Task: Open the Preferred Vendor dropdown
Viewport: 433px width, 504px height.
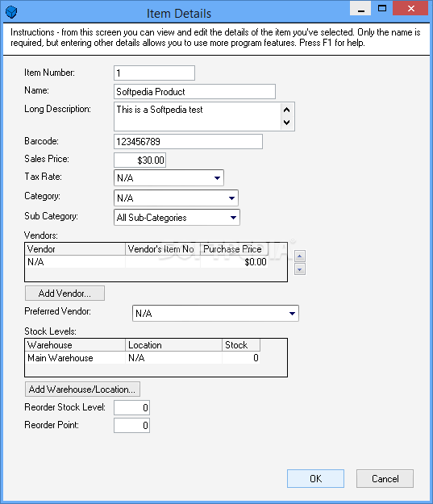Action: [x=215, y=314]
